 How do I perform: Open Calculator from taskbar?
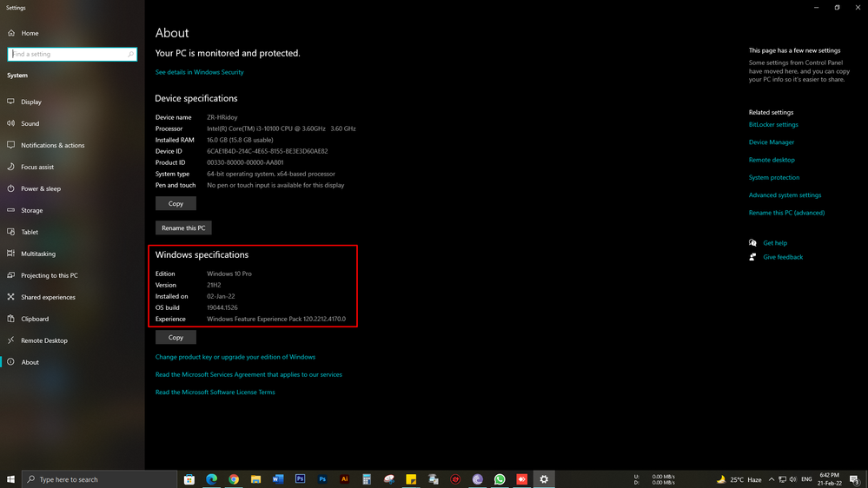[x=367, y=479]
